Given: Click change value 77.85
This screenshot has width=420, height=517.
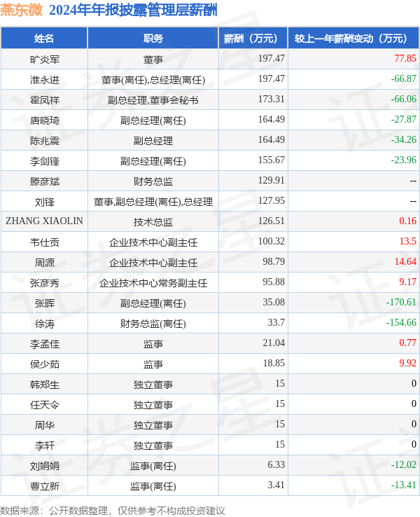Looking at the screenshot, I should (x=405, y=58).
